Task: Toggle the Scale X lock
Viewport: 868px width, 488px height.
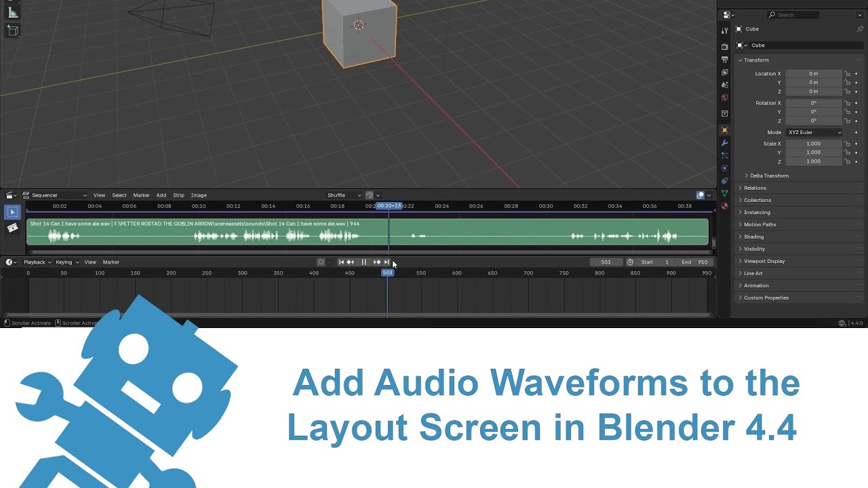Action: click(x=847, y=144)
